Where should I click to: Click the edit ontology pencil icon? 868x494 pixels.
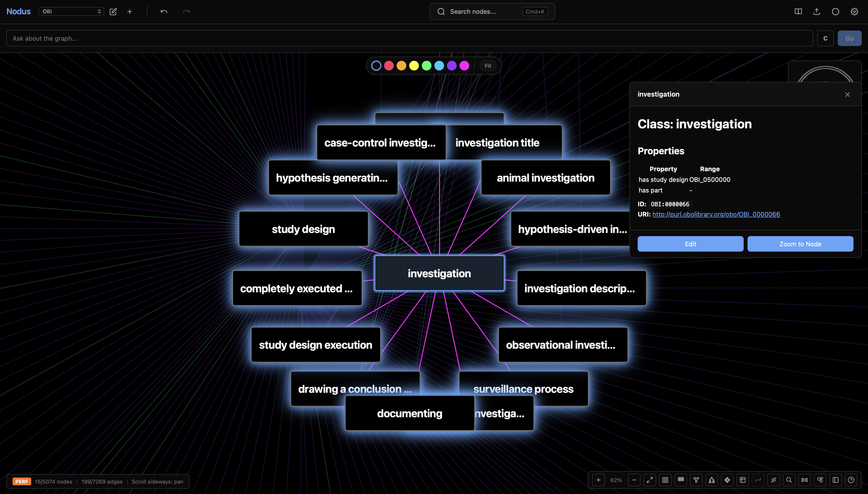tap(113, 12)
